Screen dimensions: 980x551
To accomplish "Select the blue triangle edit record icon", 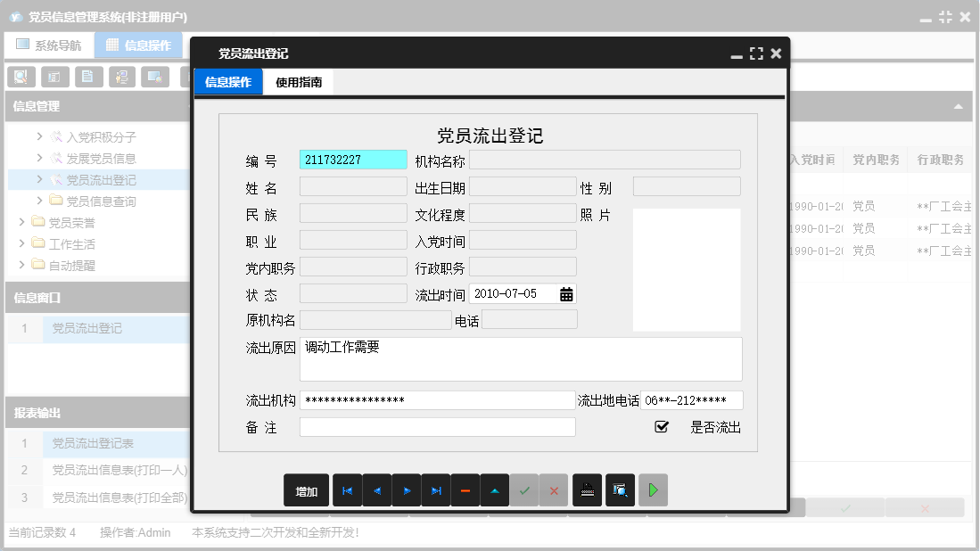I will (494, 489).
